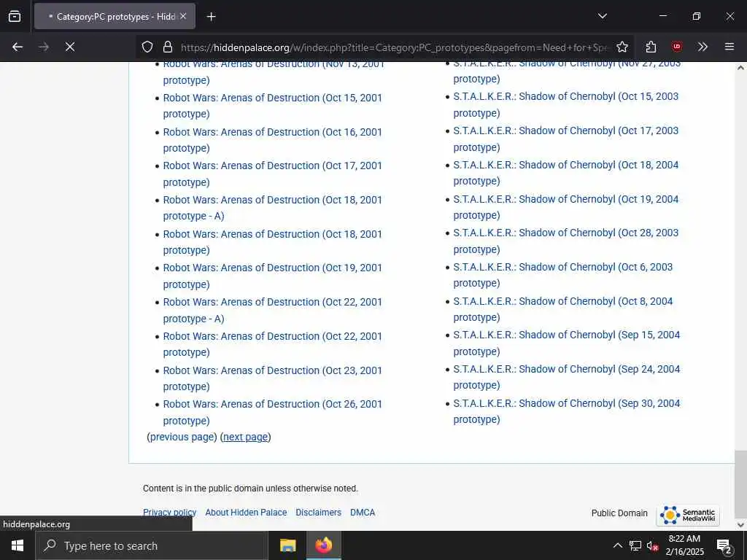Image resolution: width=747 pixels, height=560 pixels.
Task: Open the Privacy policy footer link
Action: [169, 513]
